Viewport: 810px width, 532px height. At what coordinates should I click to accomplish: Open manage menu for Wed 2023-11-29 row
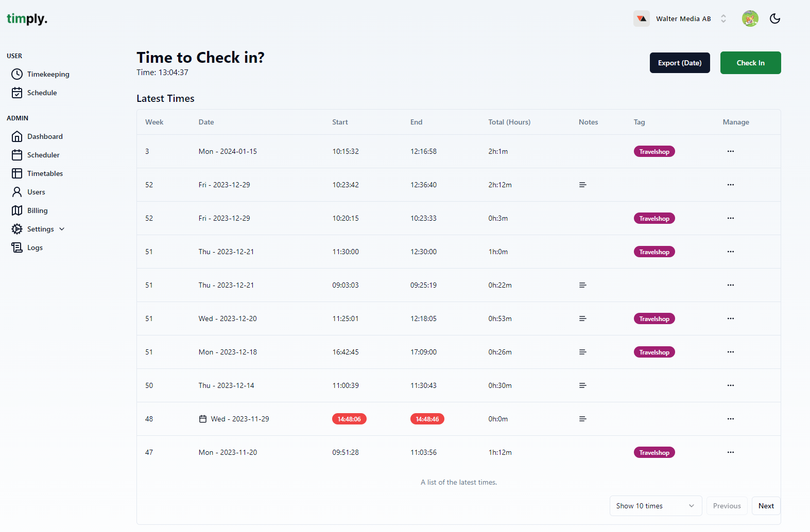tap(731, 419)
